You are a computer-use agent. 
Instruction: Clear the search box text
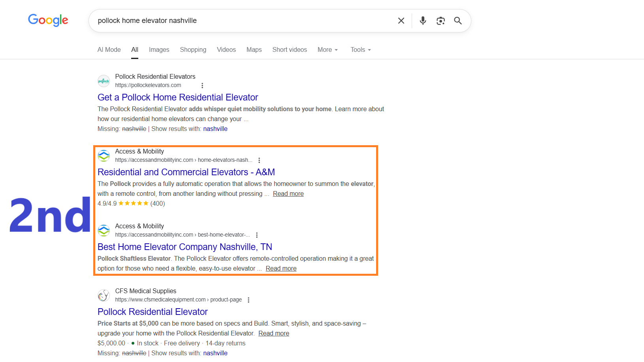401,21
